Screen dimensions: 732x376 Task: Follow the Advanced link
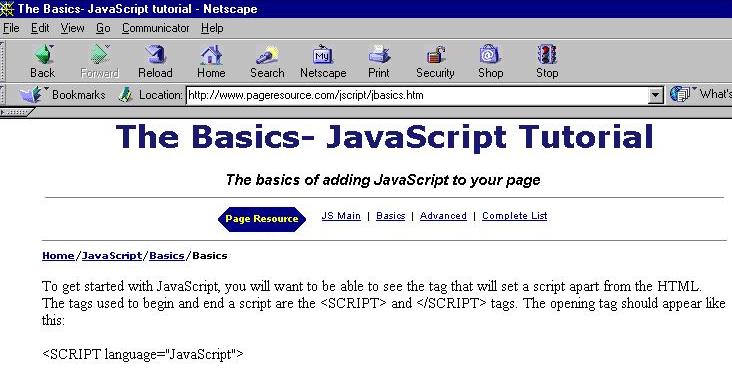point(443,216)
